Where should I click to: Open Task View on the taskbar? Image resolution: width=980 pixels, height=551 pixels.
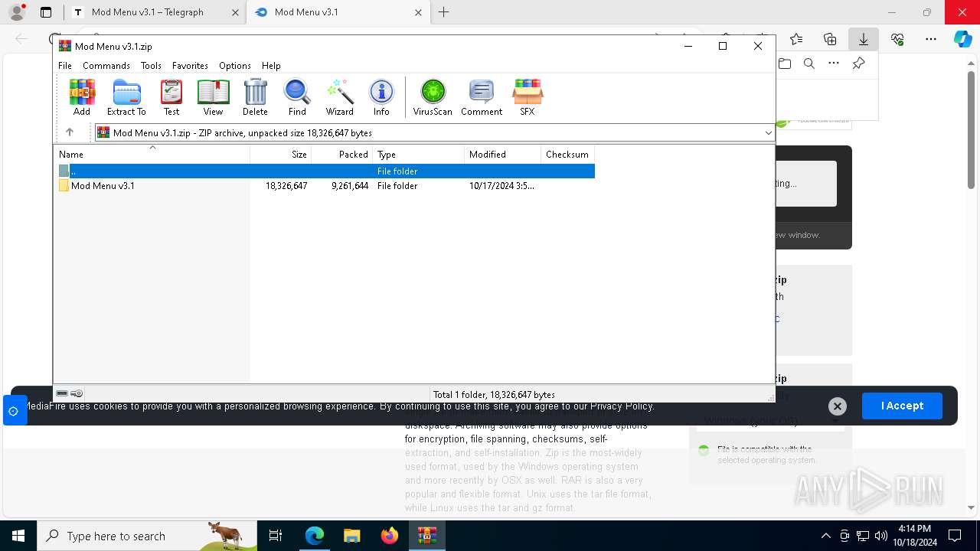point(276,536)
